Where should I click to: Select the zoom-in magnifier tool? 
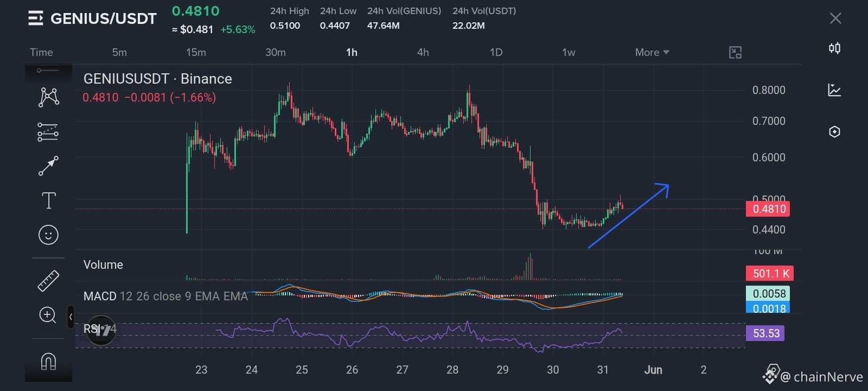point(48,315)
